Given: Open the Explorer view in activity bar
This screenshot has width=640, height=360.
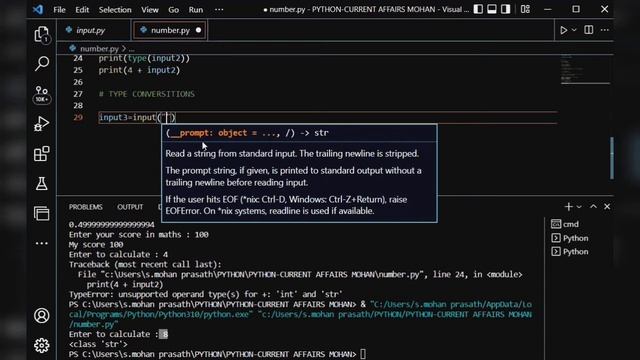Looking at the screenshot, I should pyautogui.click(x=42, y=34).
